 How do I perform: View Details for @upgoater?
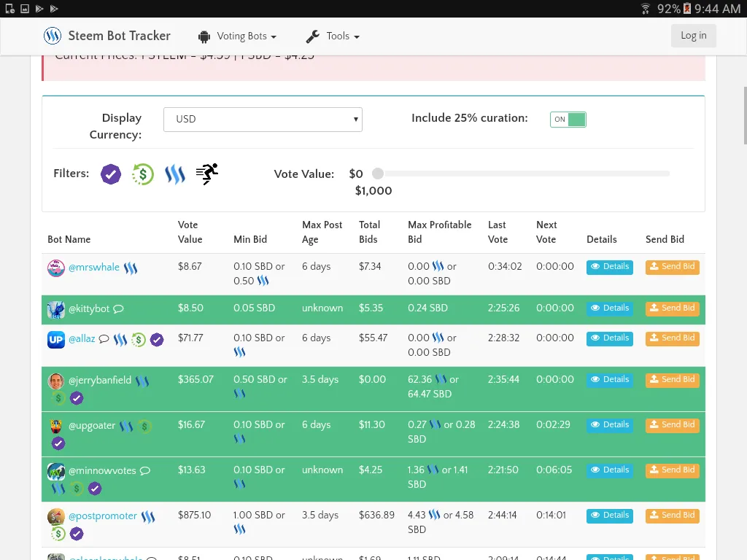click(609, 425)
